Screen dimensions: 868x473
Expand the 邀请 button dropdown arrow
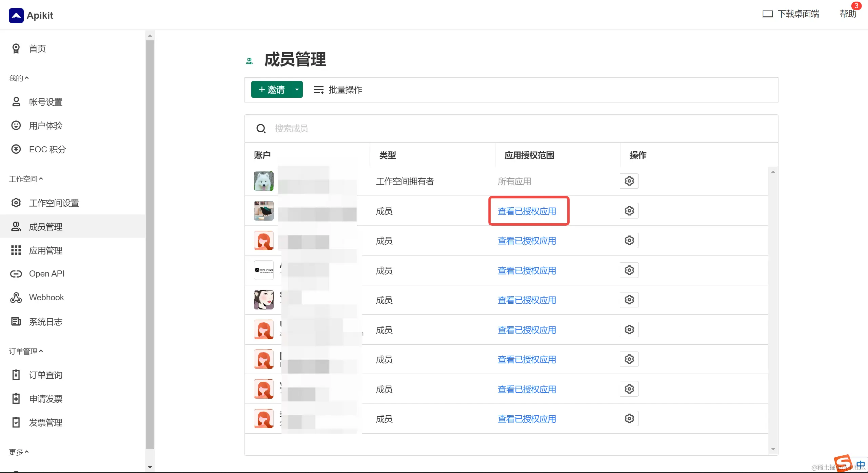click(x=297, y=90)
